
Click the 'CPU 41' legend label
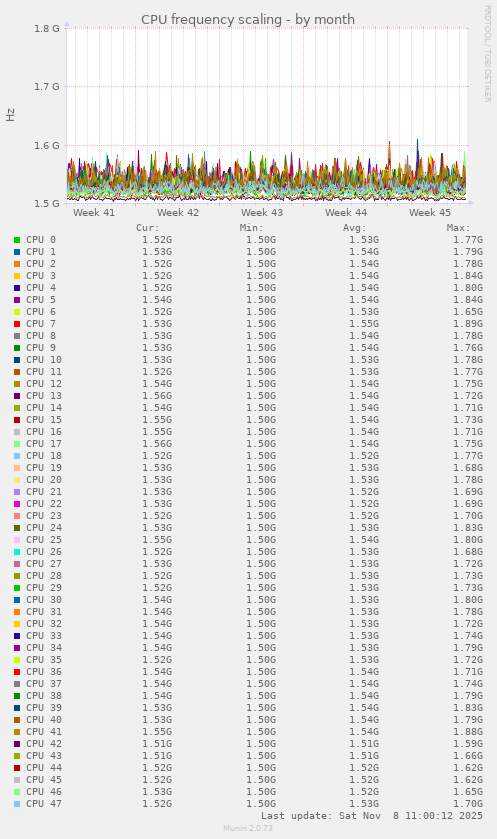click(x=44, y=731)
